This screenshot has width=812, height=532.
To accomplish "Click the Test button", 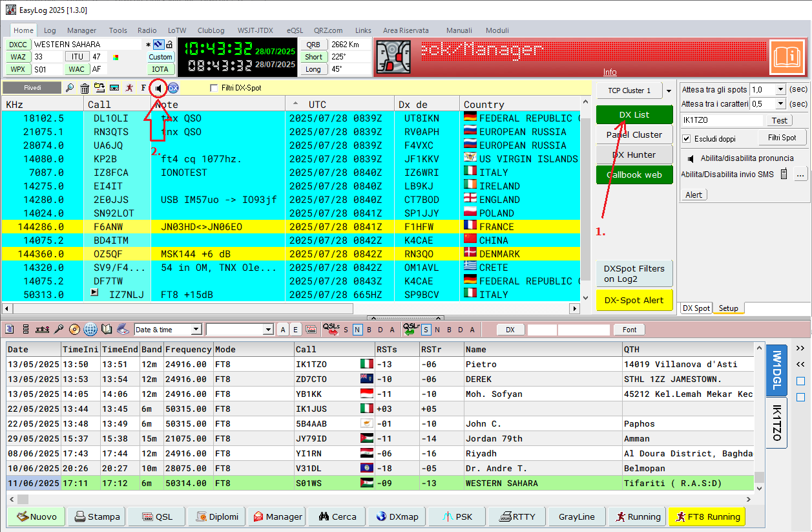I will [780, 120].
